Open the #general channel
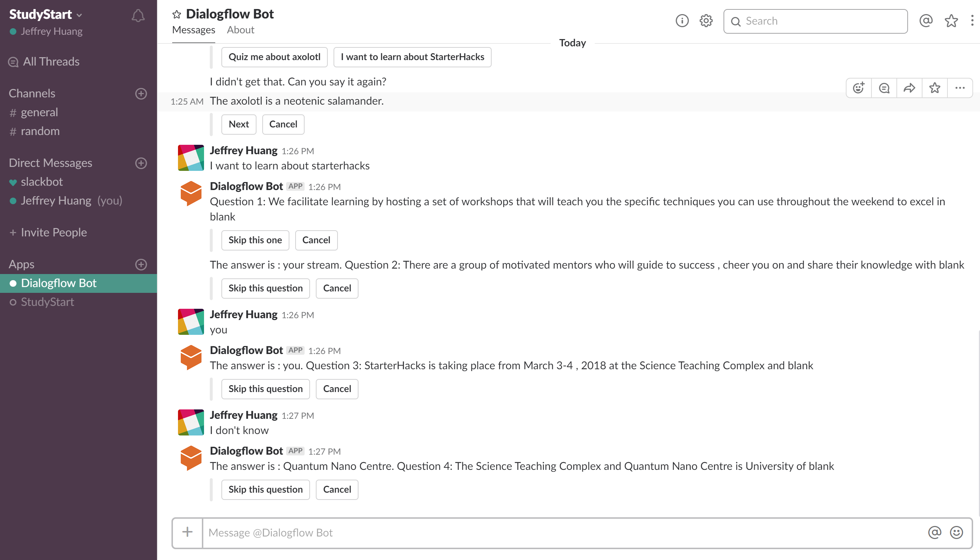The image size is (980, 560). pos(39,112)
